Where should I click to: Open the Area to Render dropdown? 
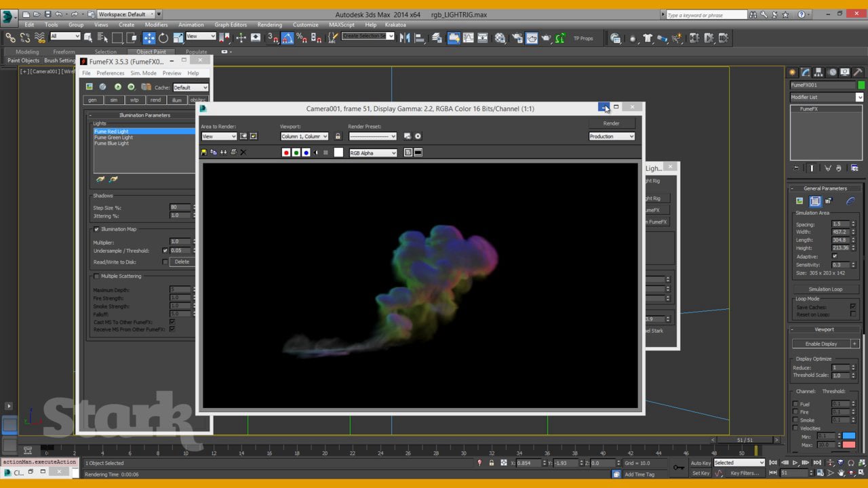click(x=219, y=136)
